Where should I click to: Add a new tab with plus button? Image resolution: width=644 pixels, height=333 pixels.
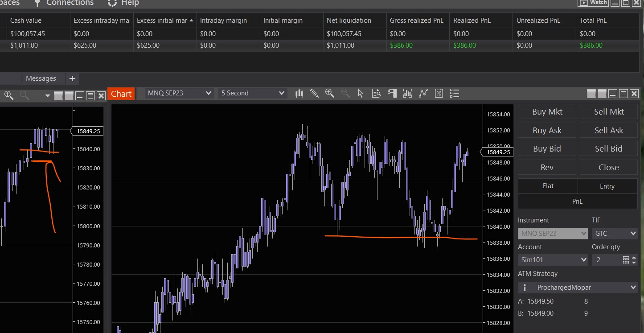click(72, 78)
